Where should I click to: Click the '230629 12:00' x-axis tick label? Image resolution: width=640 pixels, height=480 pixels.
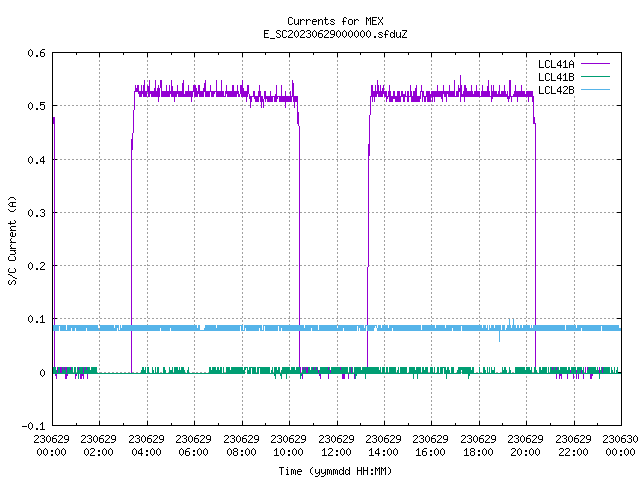336,446
